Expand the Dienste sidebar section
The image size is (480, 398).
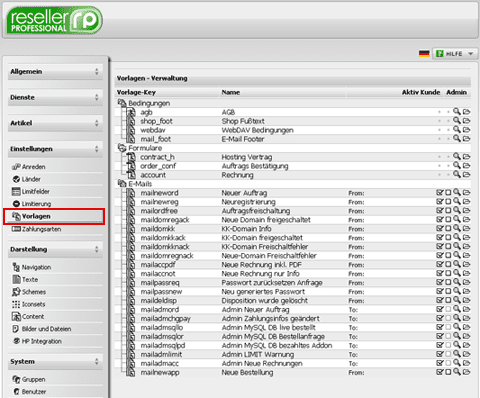[x=55, y=97]
